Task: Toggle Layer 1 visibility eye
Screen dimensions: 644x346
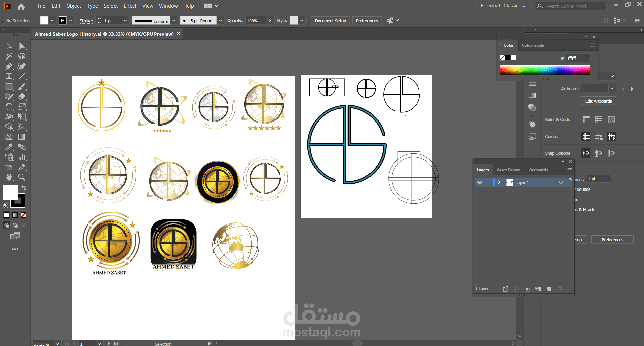Action: pyautogui.click(x=480, y=182)
